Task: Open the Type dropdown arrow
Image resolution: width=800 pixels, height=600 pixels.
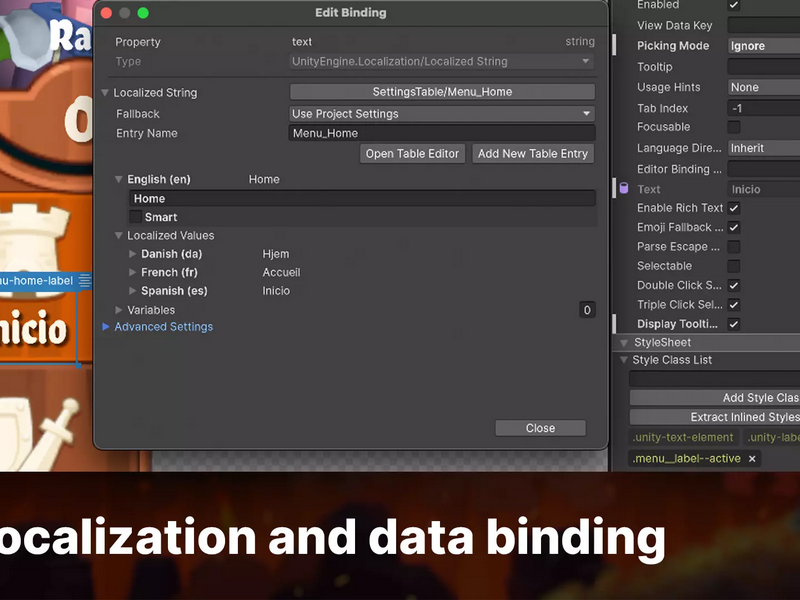Action: click(x=586, y=61)
